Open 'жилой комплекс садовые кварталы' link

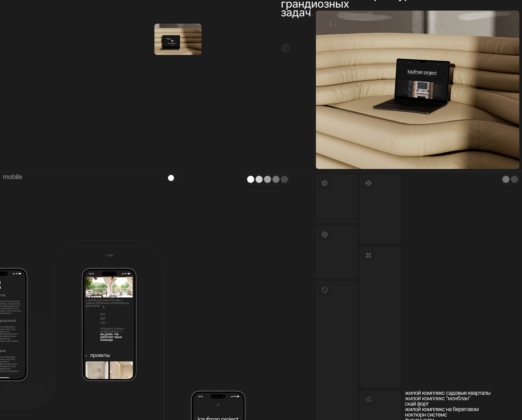point(448,393)
